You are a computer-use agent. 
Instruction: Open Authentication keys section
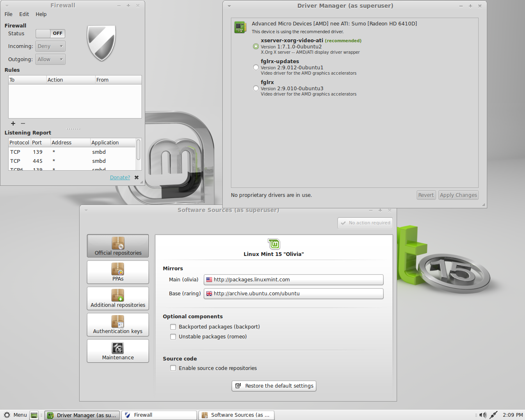tap(118, 324)
